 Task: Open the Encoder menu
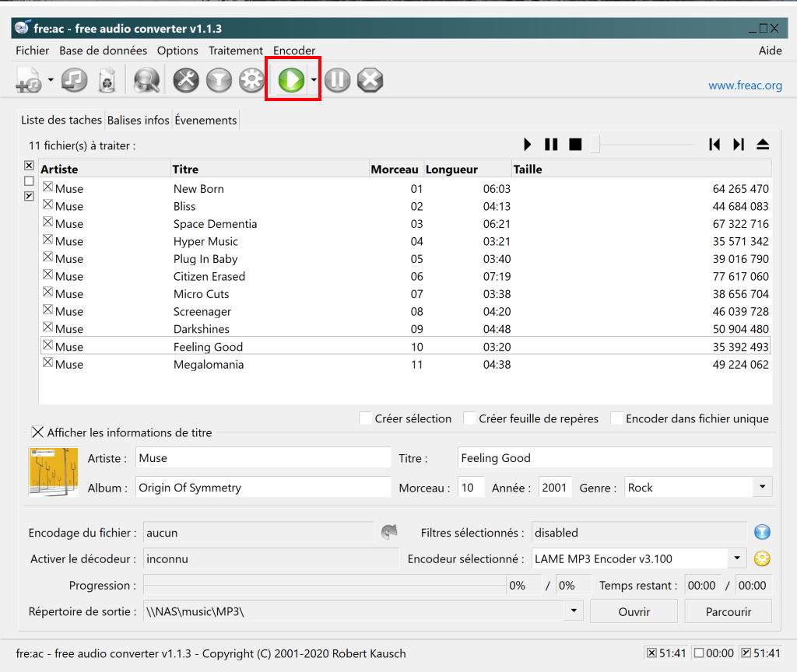pos(294,51)
